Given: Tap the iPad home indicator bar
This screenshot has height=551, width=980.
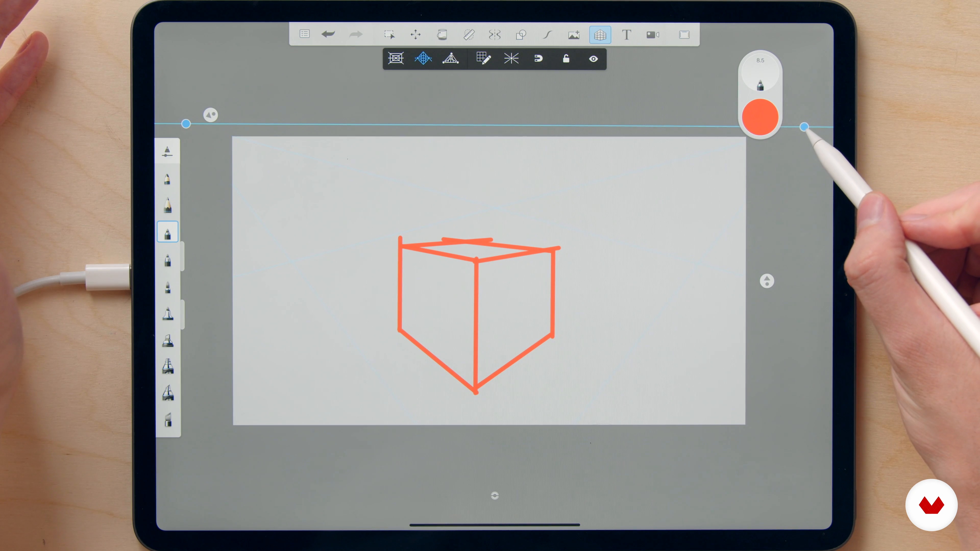Looking at the screenshot, I should tap(495, 525).
